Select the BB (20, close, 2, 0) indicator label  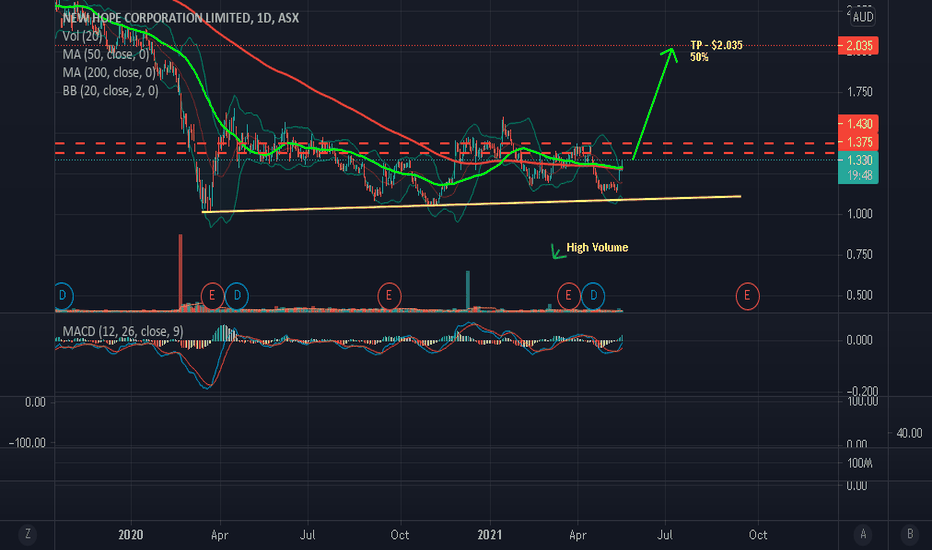[111, 90]
